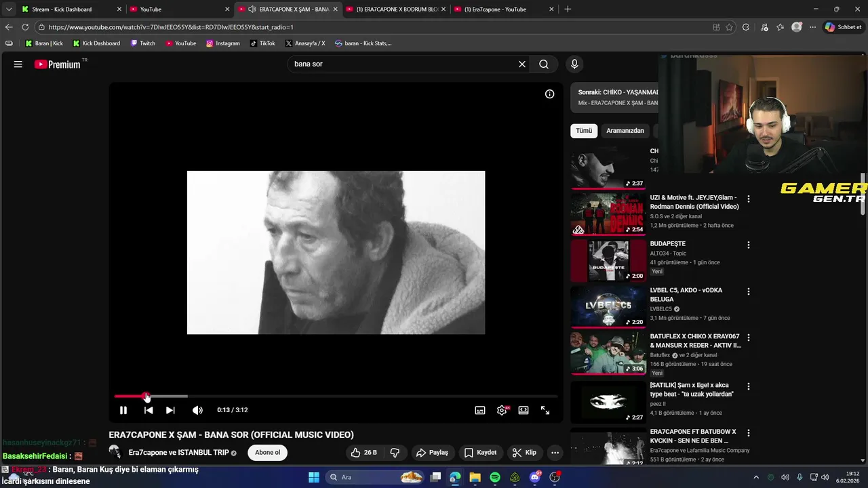The width and height of the screenshot is (868, 488).
Task: Open more actions menu below video
Action: point(555,453)
